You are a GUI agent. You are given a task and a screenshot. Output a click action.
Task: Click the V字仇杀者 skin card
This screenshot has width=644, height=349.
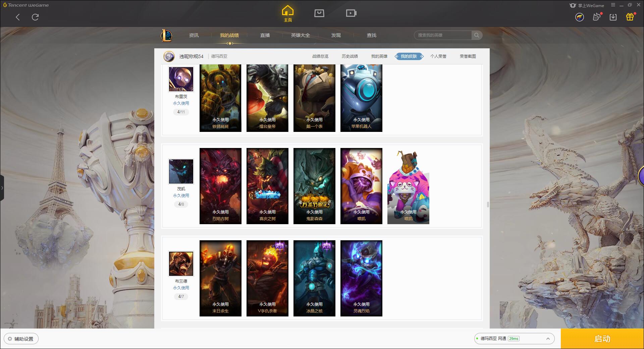267,278
